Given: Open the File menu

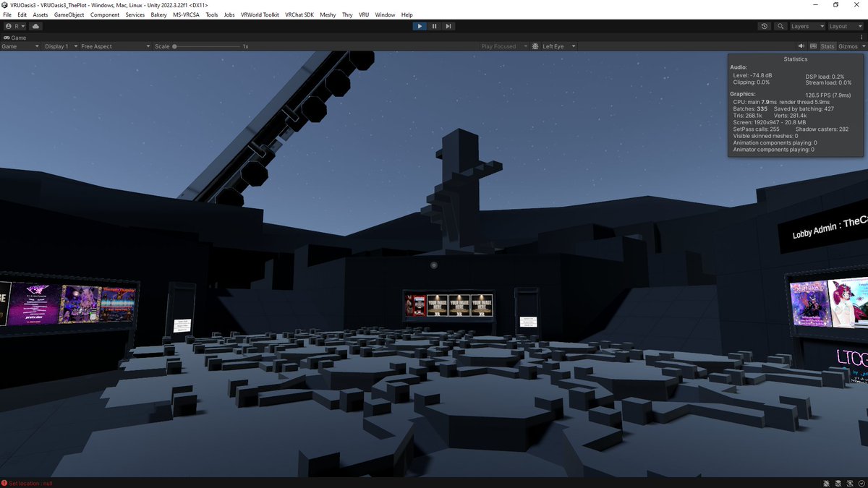Looking at the screenshot, I should 7,14.
